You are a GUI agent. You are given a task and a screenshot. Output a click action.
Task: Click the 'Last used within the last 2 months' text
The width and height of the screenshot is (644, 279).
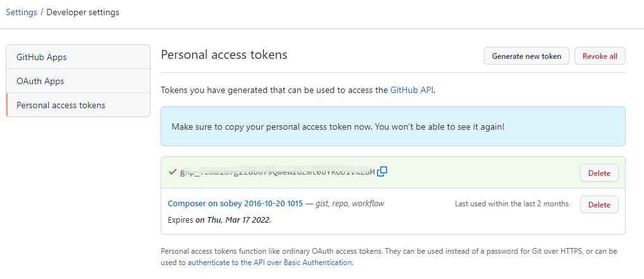511,204
